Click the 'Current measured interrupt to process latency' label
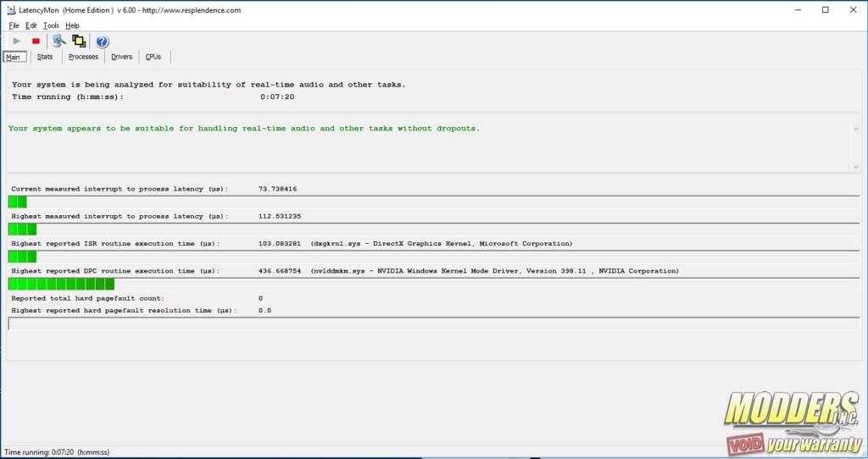The height and width of the screenshot is (459, 868). coord(120,189)
